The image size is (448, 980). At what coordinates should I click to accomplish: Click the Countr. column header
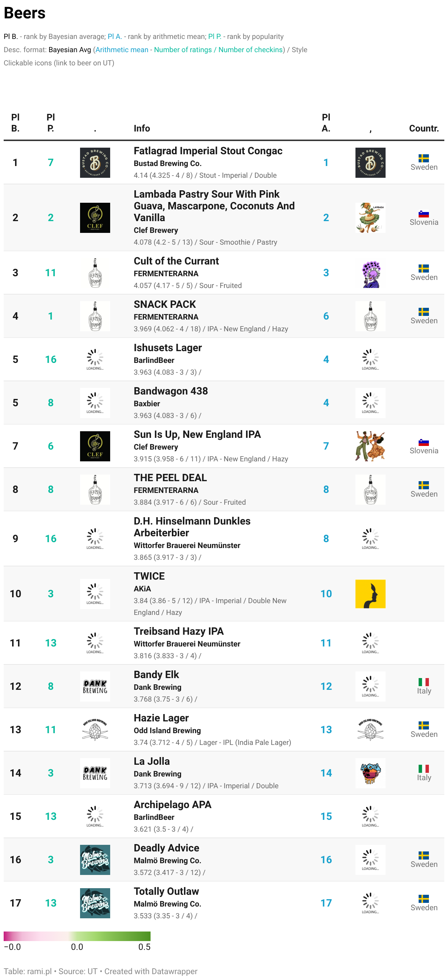(x=424, y=128)
